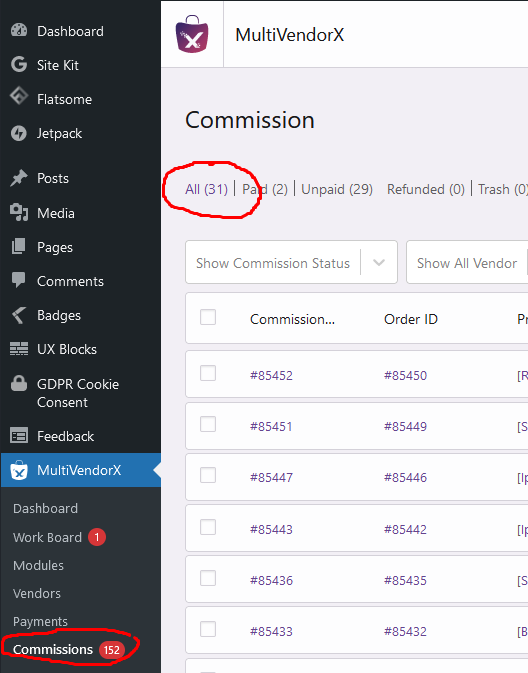This screenshot has height=673, width=528.
Task: Open the Posts menu
Action: tap(53, 178)
